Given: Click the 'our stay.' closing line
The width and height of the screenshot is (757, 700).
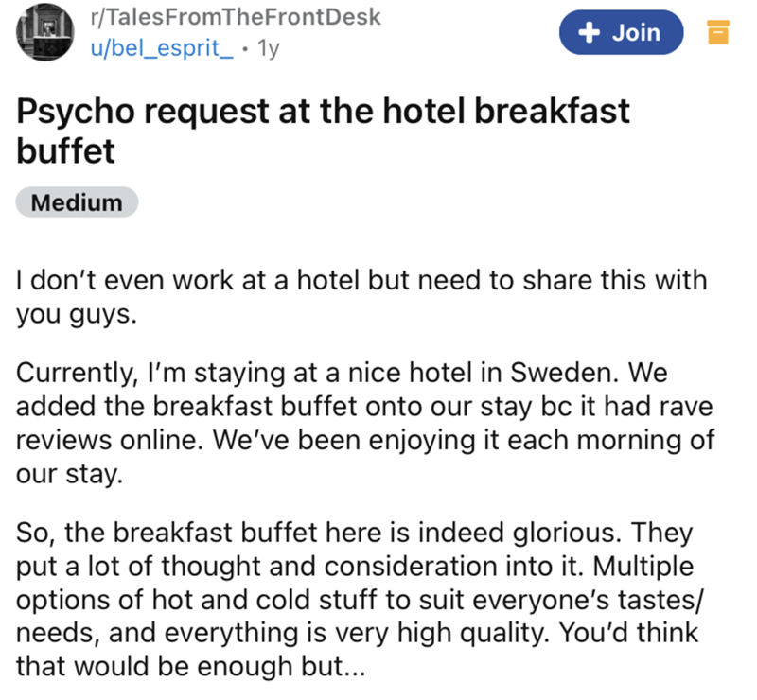Looking at the screenshot, I should coord(70,473).
